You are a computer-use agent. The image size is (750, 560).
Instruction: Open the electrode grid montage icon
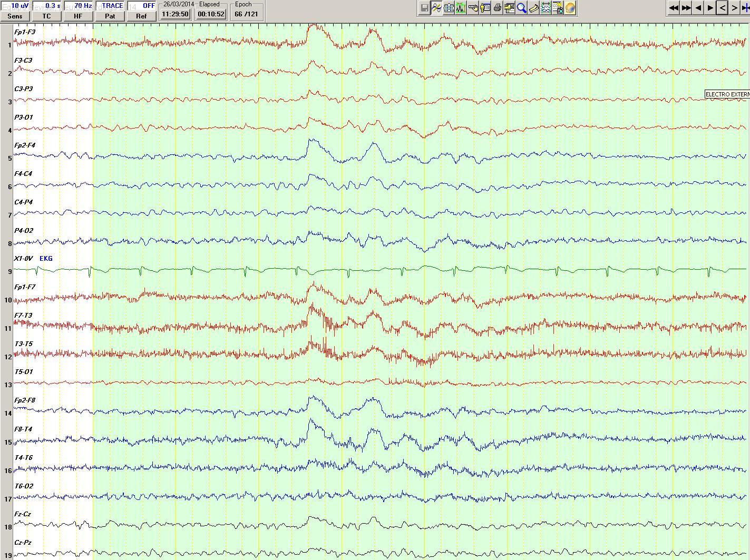(x=449, y=8)
